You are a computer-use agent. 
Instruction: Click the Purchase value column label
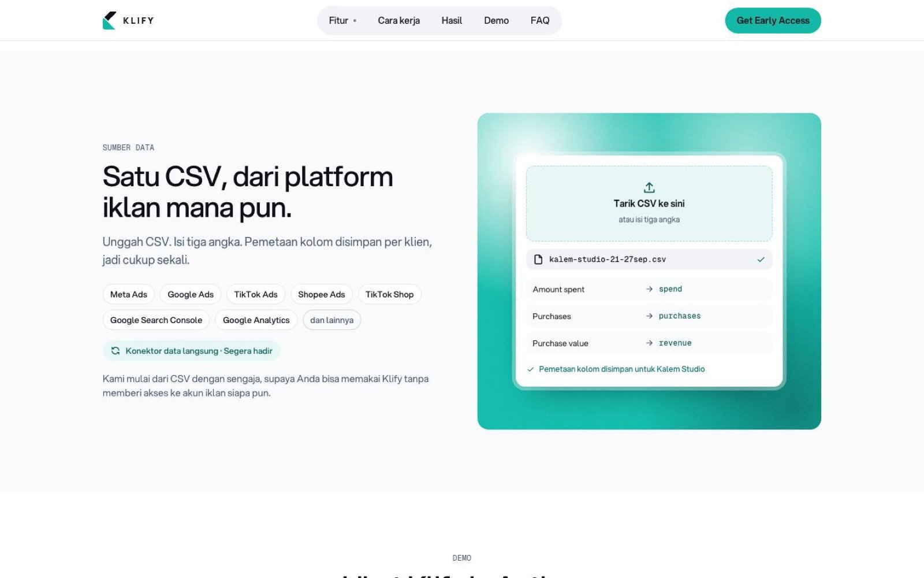point(560,343)
